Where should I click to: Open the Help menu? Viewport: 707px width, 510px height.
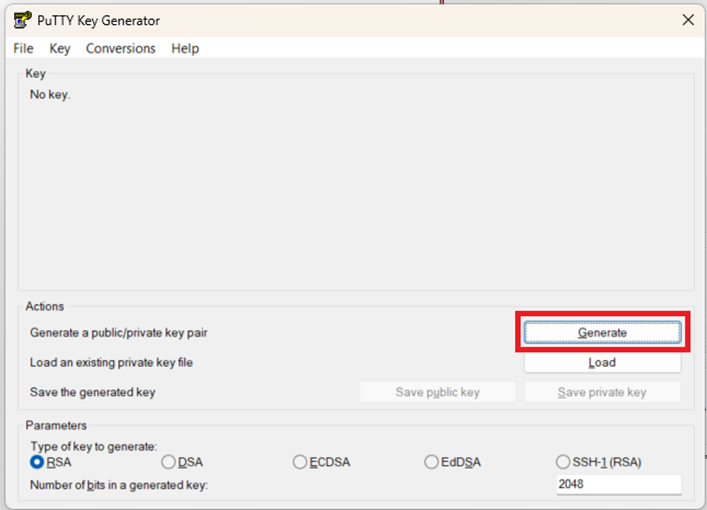coord(185,48)
